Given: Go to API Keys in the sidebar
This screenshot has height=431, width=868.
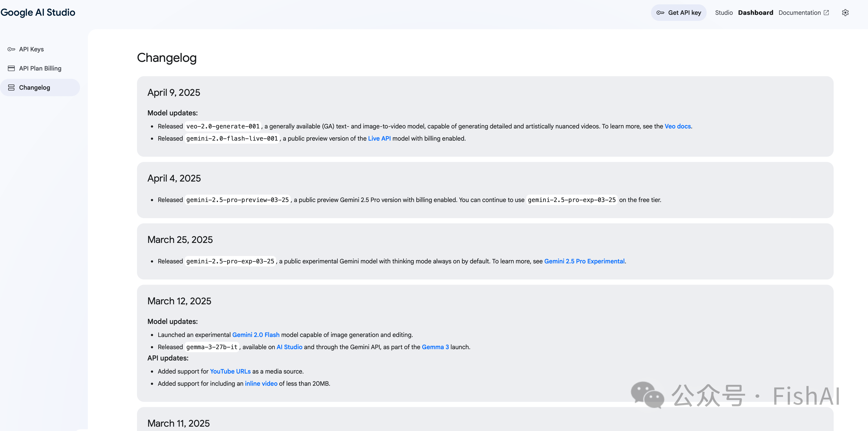Looking at the screenshot, I should 31,49.
